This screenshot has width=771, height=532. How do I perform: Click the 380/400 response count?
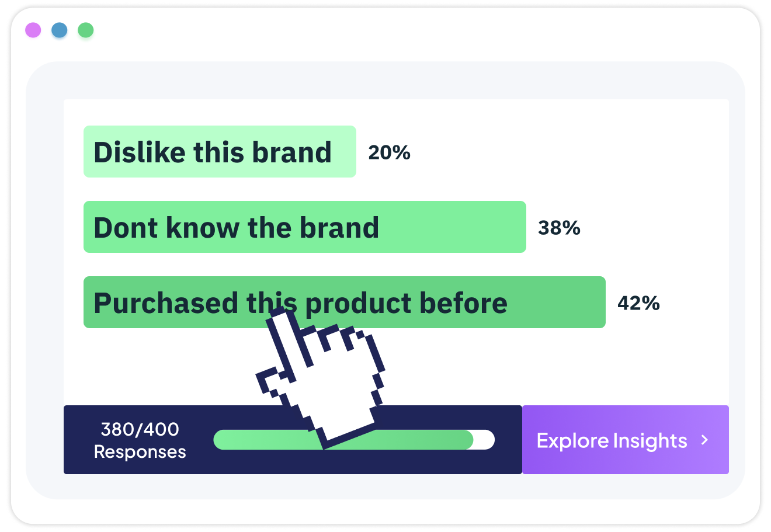(140, 429)
